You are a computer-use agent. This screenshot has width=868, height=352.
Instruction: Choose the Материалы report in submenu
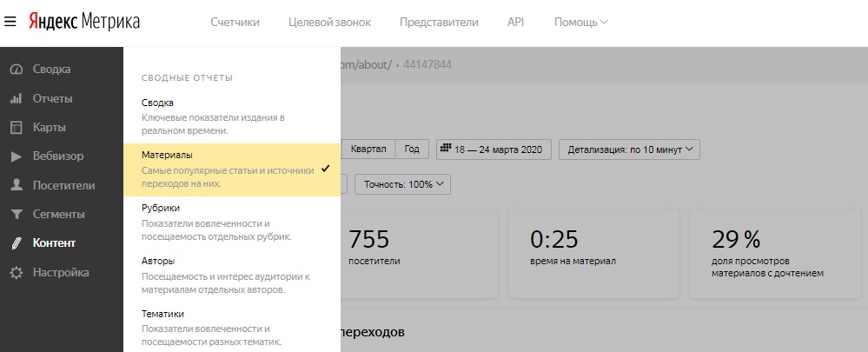(232, 169)
